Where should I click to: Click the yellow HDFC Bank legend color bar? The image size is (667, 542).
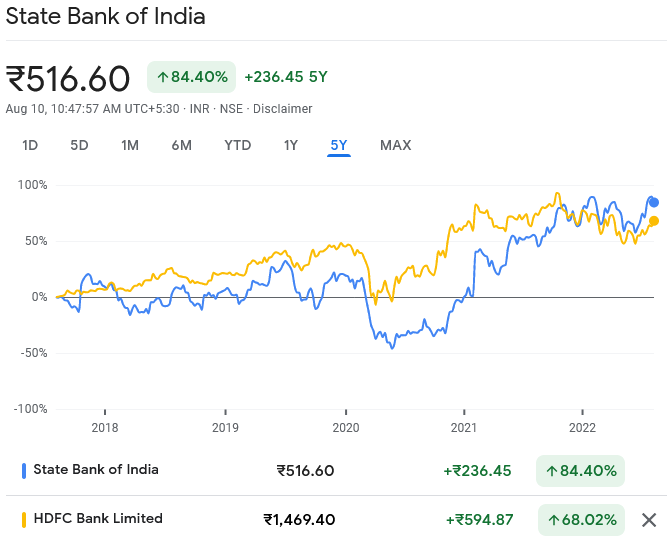[24, 520]
